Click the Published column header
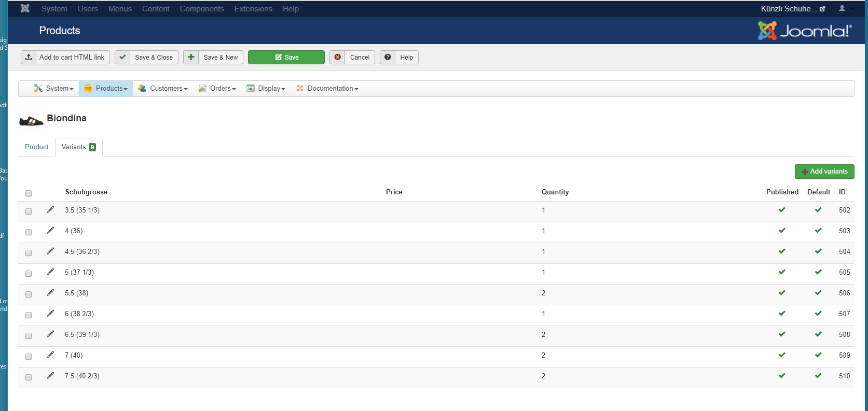 pos(782,192)
